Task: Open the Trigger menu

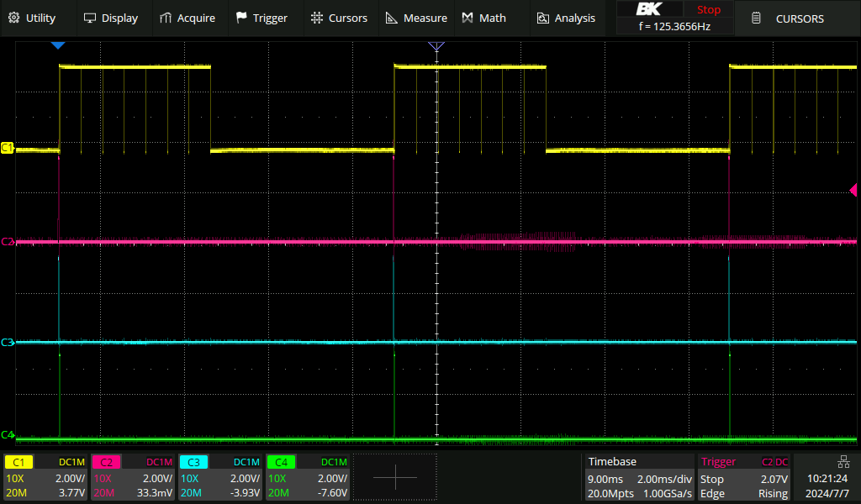Action: tap(262, 18)
